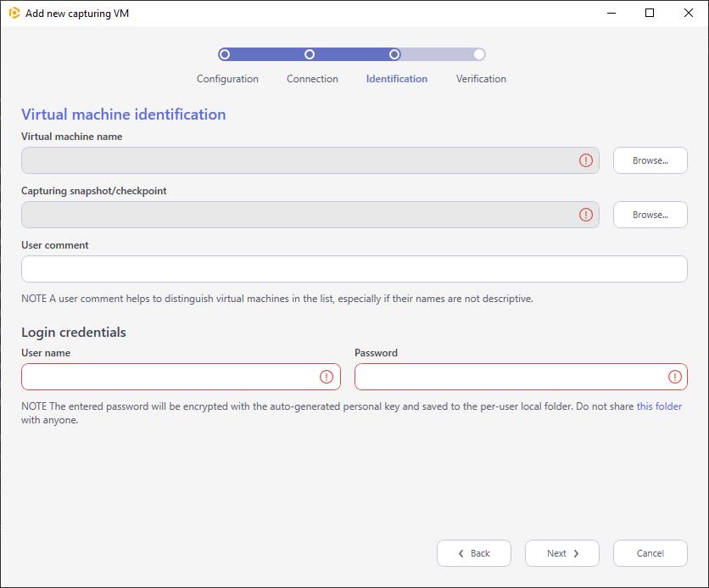Click the app logo icon in title bar
The height and width of the screenshot is (588, 709).
pyautogui.click(x=14, y=13)
